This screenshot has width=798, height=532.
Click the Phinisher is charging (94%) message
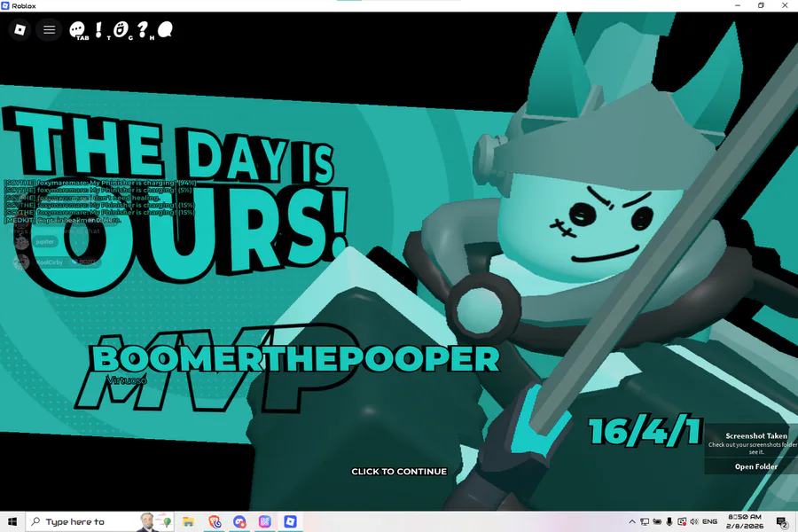[x=99, y=183]
